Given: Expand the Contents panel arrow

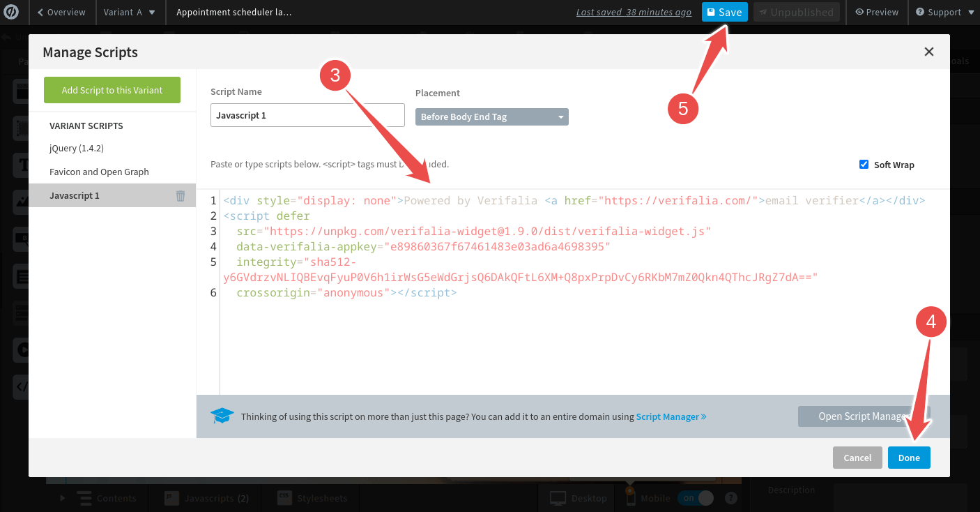Looking at the screenshot, I should (x=62, y=497).
